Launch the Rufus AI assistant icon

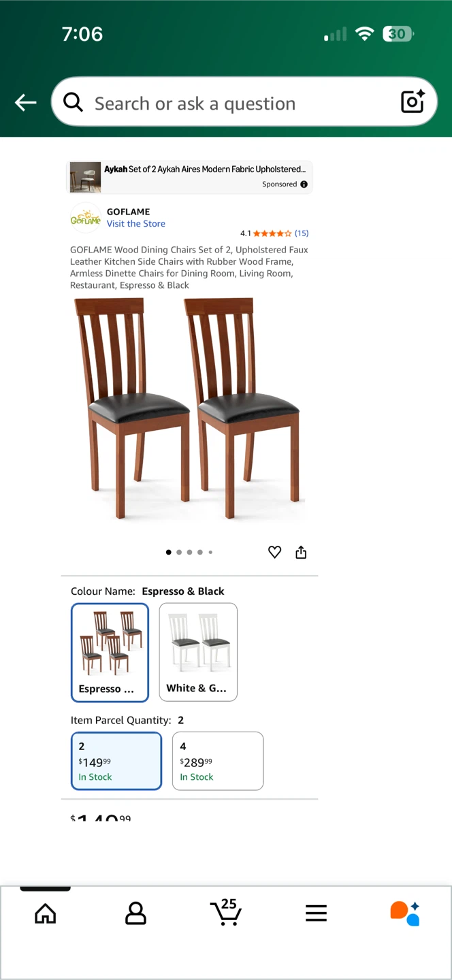[405, 913]
